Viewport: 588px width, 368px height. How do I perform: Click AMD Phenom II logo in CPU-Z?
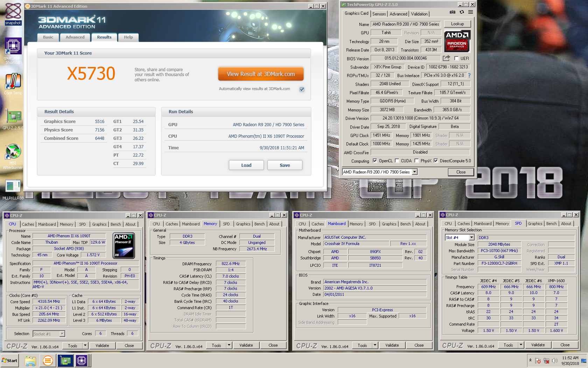tap(124, 246)
